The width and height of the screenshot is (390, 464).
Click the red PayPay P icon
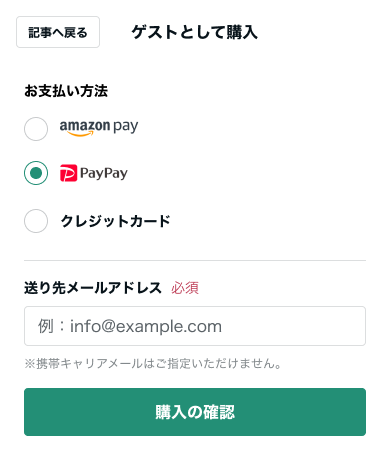[x=68, y=173]
